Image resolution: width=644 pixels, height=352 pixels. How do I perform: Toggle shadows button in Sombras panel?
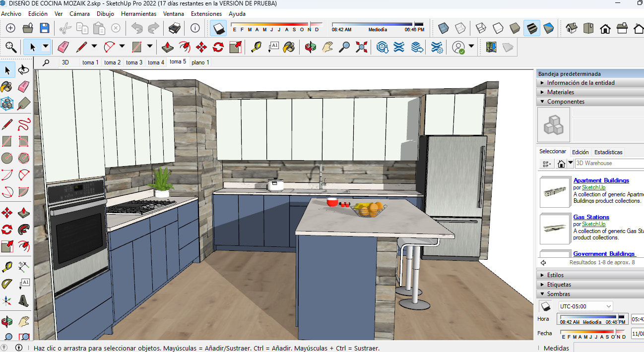545,306
